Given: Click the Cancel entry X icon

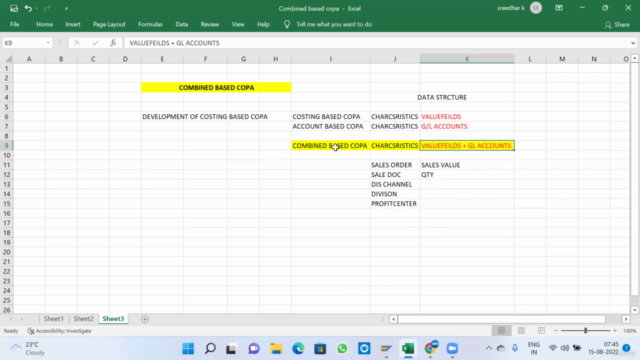Looking at the screenshot, I should (77, 43).
